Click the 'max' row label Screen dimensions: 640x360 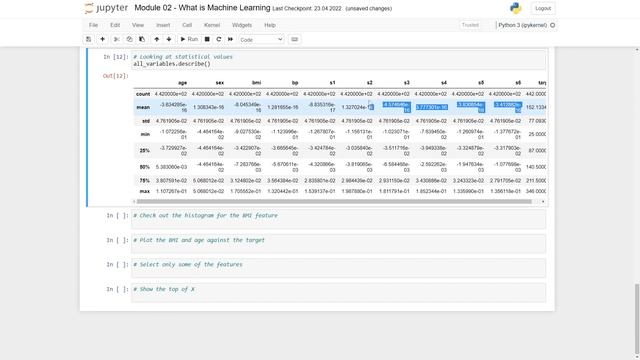pos(145,191)
